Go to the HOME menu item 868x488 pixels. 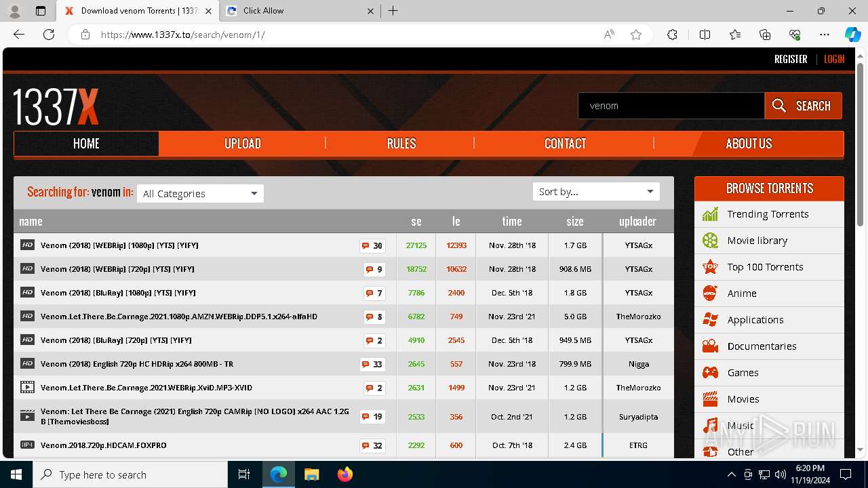click(x=86, y=144)
